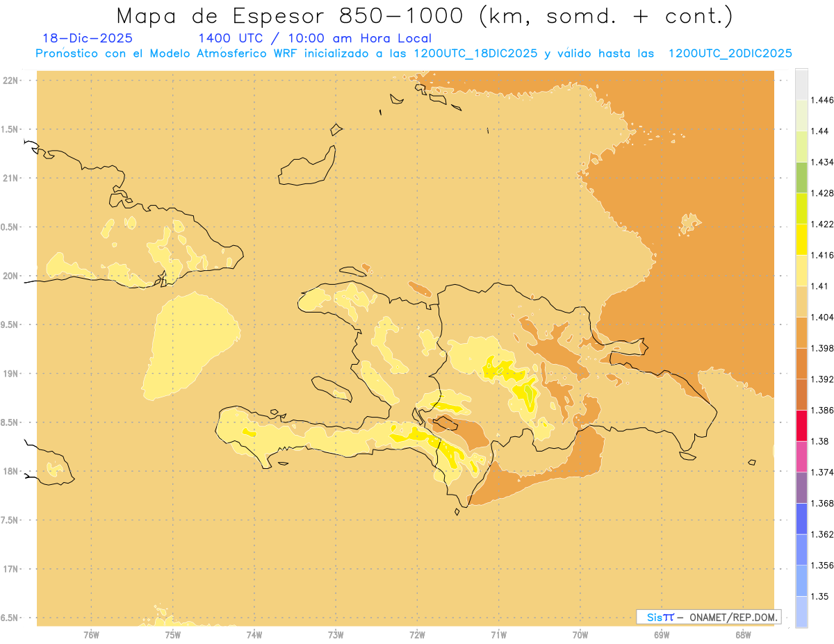834x644 pixels.
Task: Click the legend value '1.38'
Action: coord(819,441)
